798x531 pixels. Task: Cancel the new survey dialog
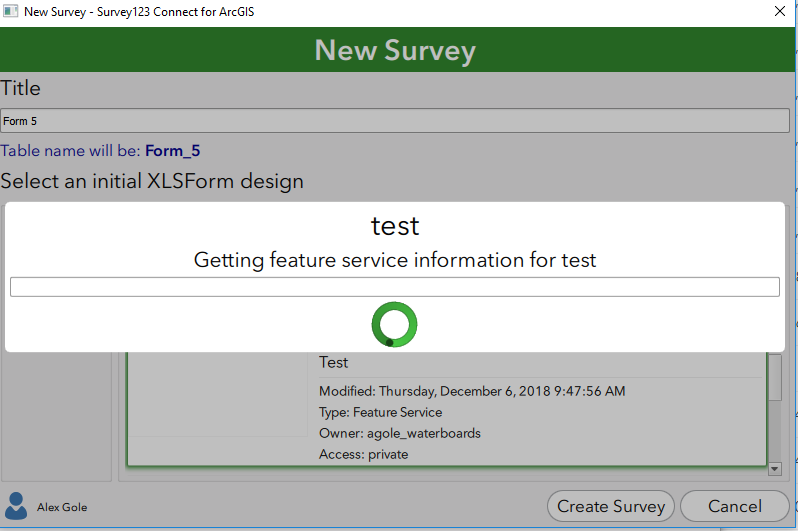coord(734,506)
